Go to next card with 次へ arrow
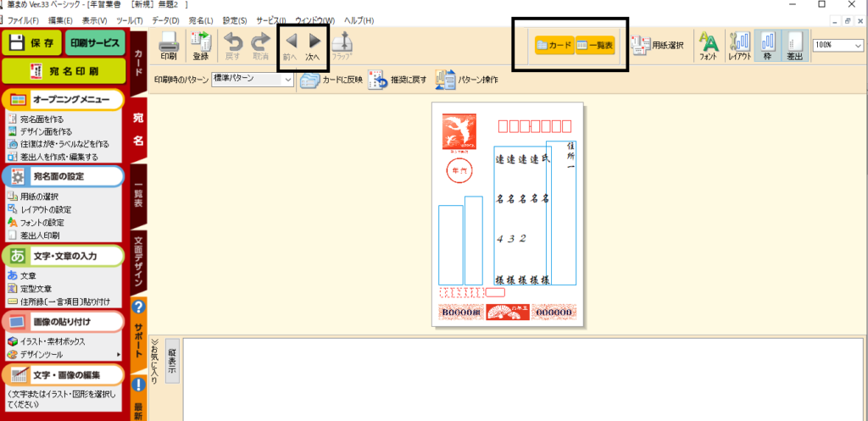 coord(314,44)
